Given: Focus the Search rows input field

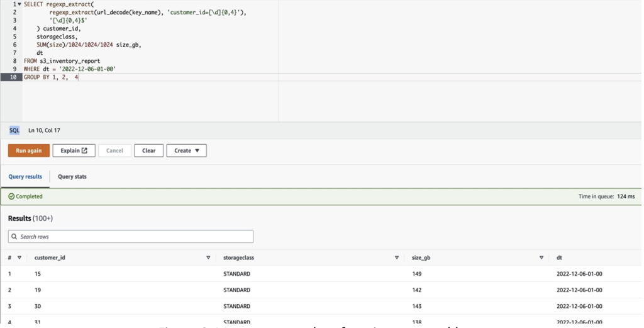Looking at the screenshot, I should [x=131, y=236].
